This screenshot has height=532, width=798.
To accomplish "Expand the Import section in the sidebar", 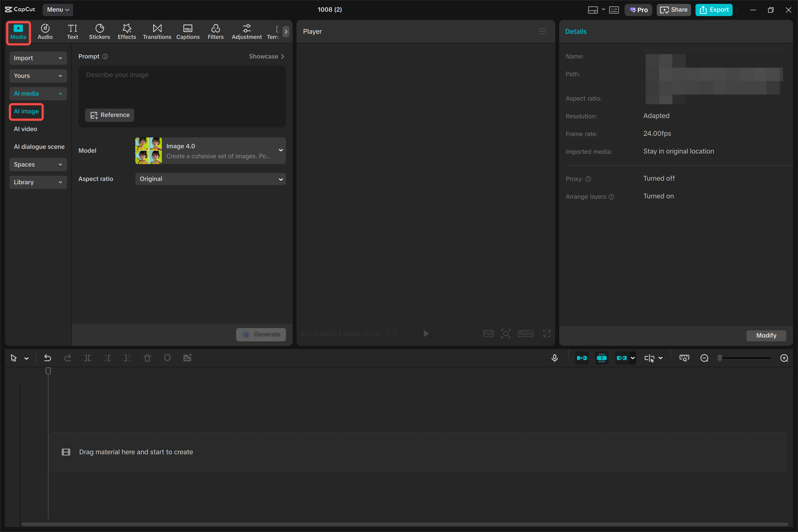I will (38, 58).
